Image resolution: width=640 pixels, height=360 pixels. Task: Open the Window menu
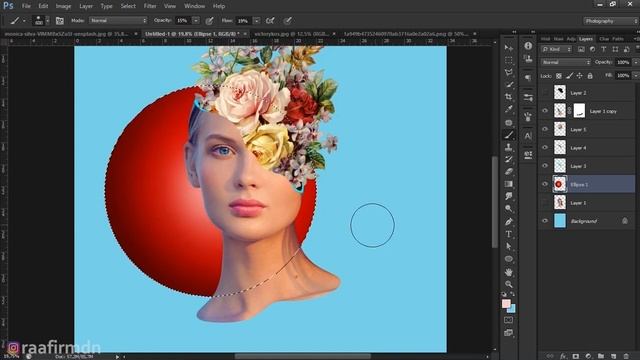[x=194, y=6]
